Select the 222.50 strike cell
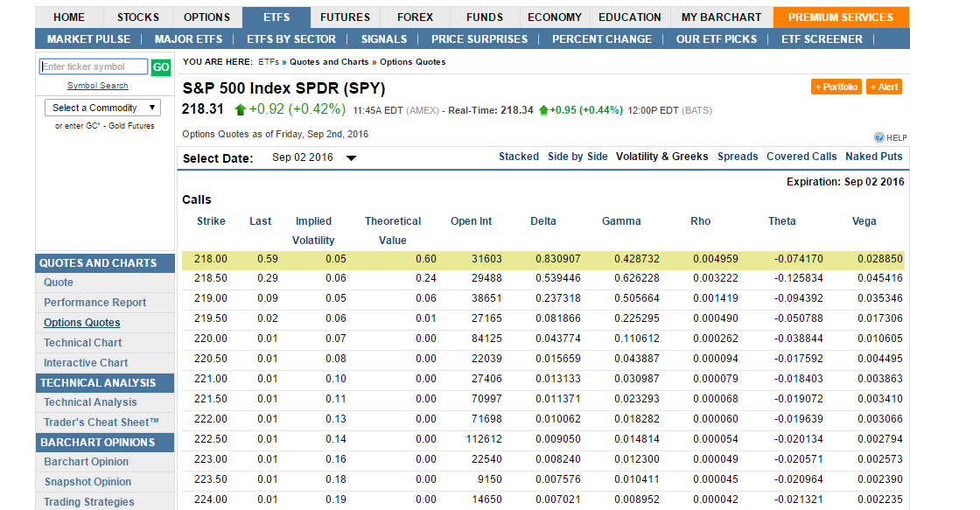Image resolution: width=980 pixels, height=510 pixels. pos(211,439)
